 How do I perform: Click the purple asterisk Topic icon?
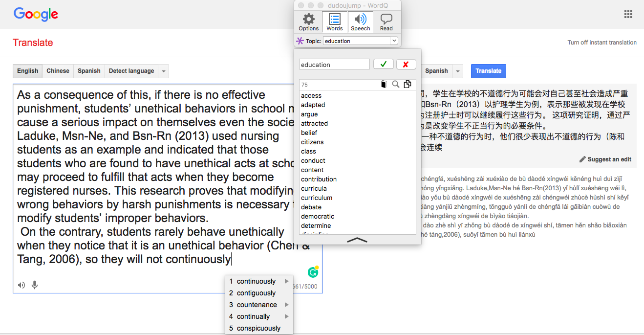tap(300, 41)
